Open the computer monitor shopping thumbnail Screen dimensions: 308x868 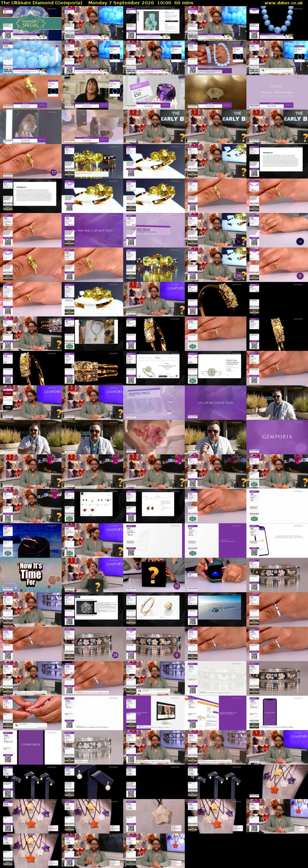(154, 713)
